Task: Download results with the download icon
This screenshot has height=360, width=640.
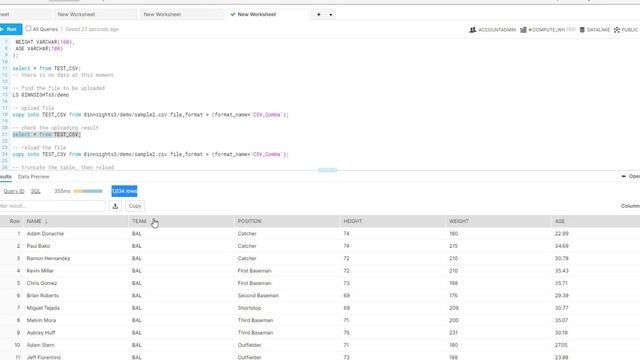Action: click(x=116, y=206)
